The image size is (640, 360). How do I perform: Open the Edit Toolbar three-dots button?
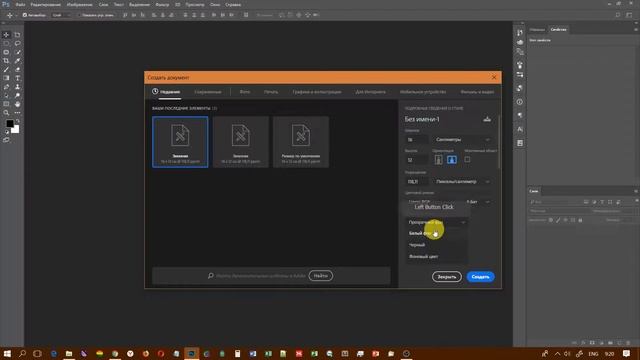click(x=18, y=113)
